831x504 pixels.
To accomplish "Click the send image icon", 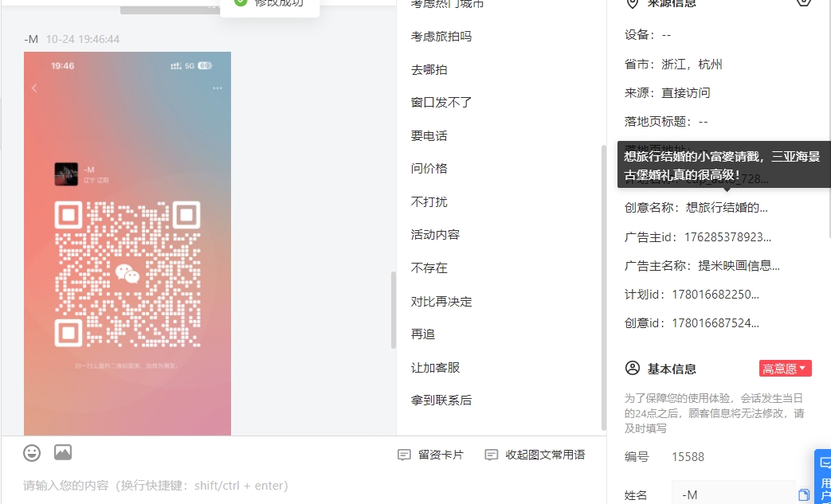I will (x=63, y=453).
